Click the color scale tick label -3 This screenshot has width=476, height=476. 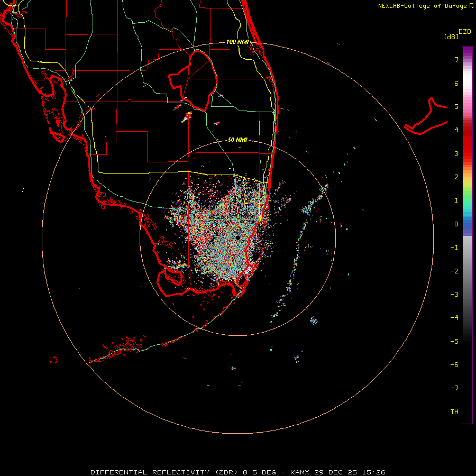click(x=454, y=295)
